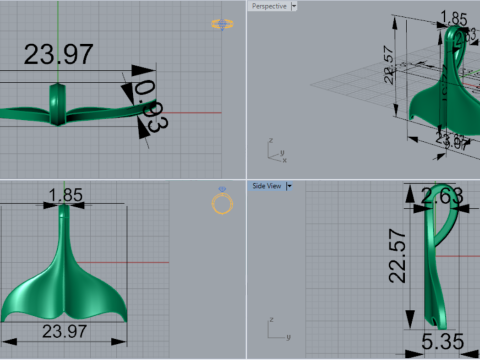Expand the Side View dropdown arrow
This screenshot has height=360, width=480.
pos(289,186)
